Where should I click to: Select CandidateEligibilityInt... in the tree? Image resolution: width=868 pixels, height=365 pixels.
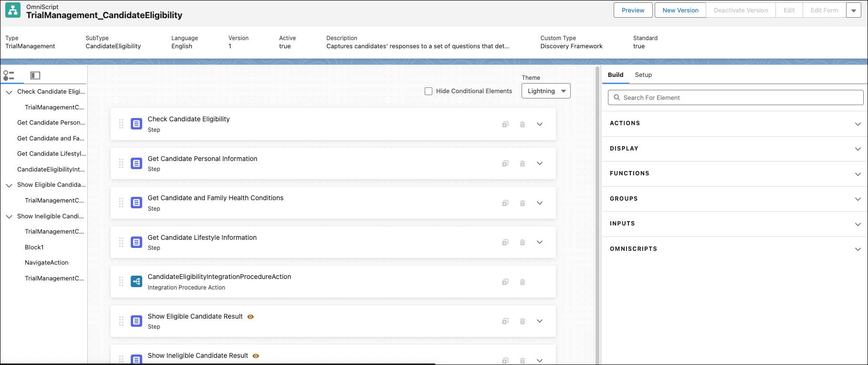pyautogui.click(x=51, y=170)
